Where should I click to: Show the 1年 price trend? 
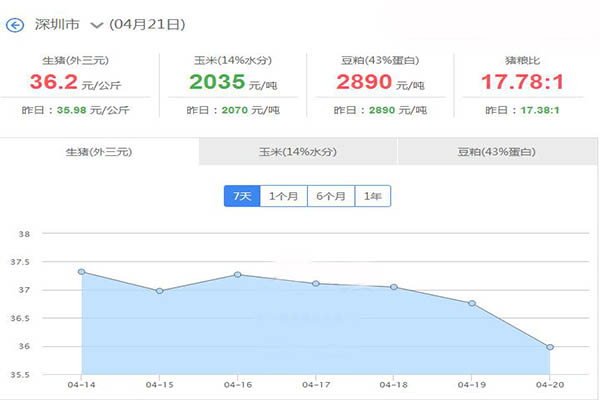[x=372, y=196]
